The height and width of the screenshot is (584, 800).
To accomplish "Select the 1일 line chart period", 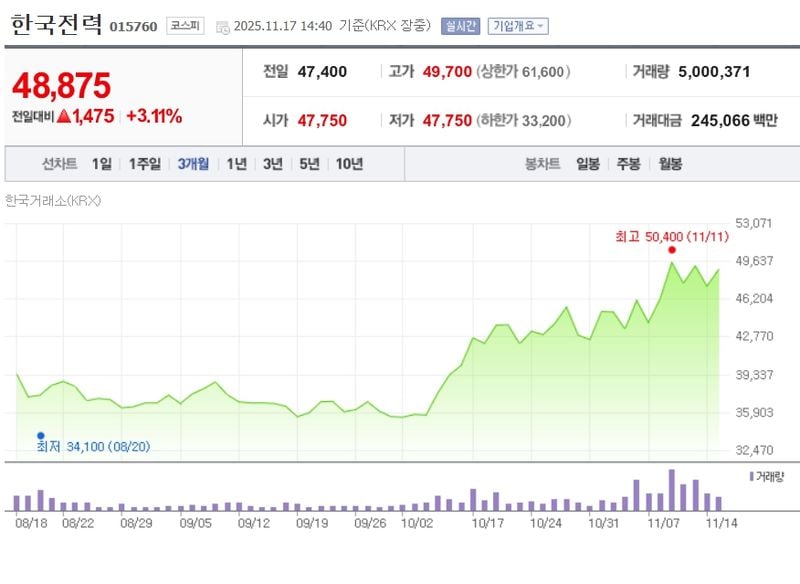I will [102, 164].
